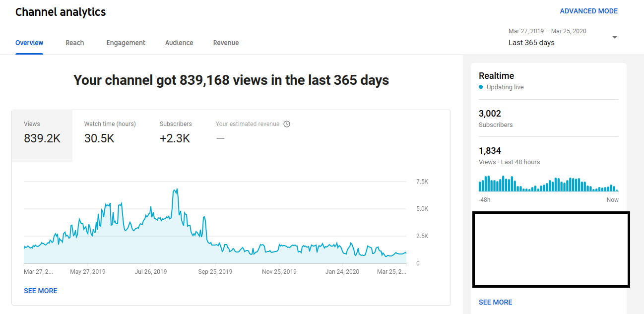644x314 pixels.
Task: Click the 3,002 subscribers count
Action: [490, 113]
